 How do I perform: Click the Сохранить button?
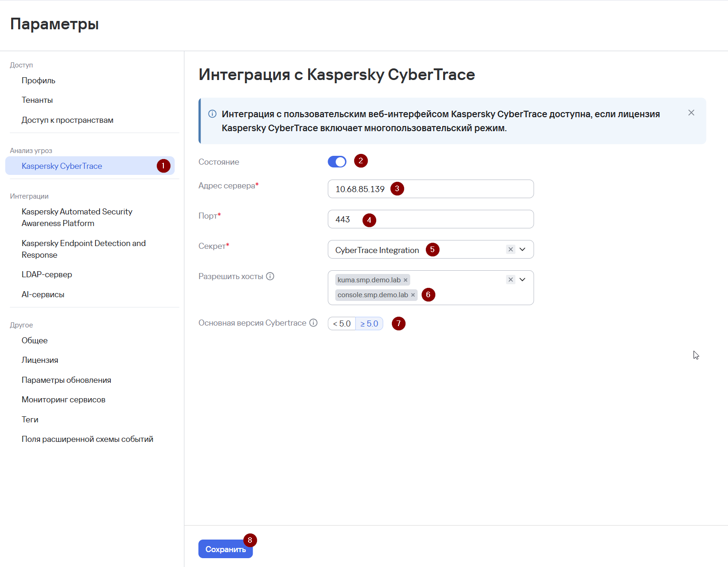pos(226,549)
